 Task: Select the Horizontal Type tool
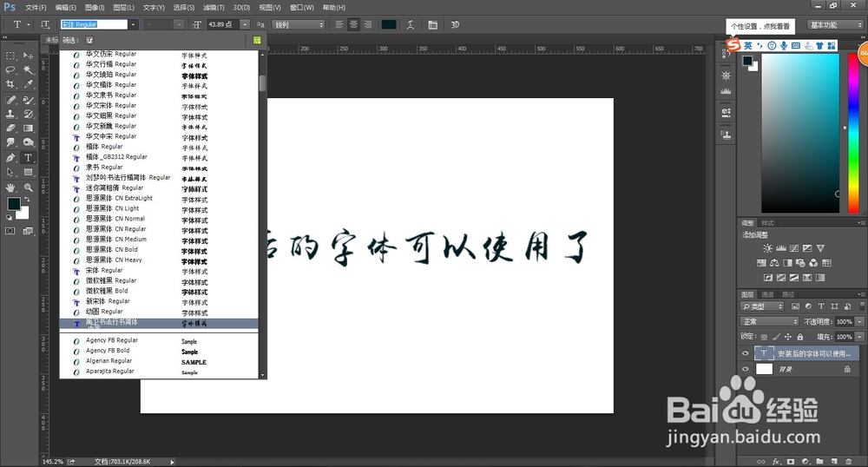pos(29,158)
